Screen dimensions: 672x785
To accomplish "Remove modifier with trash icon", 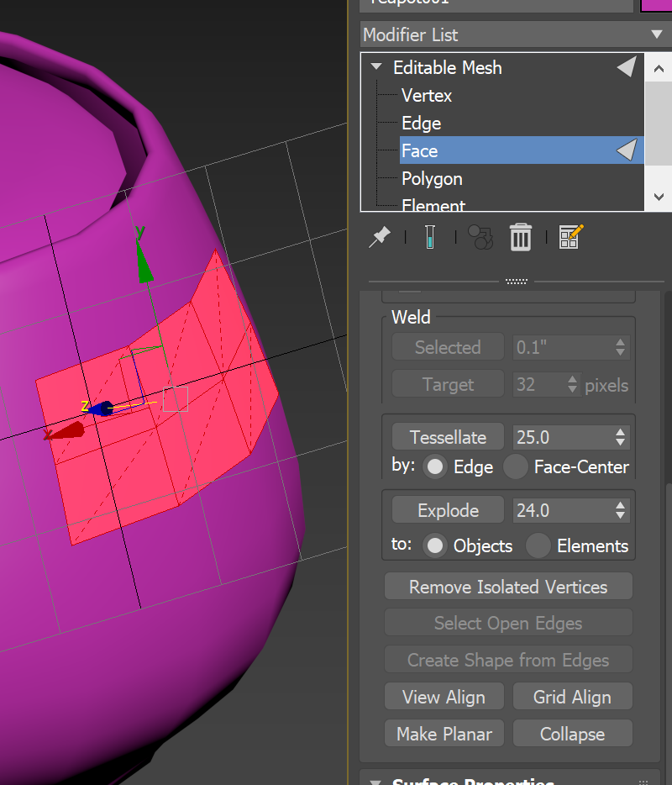I will 521,237.
